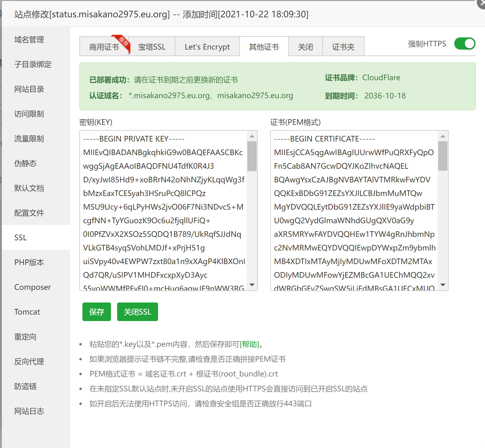The width and height of the screenshot is (485, 448).
Task: Close the site settings dialog
Action: 481,4
